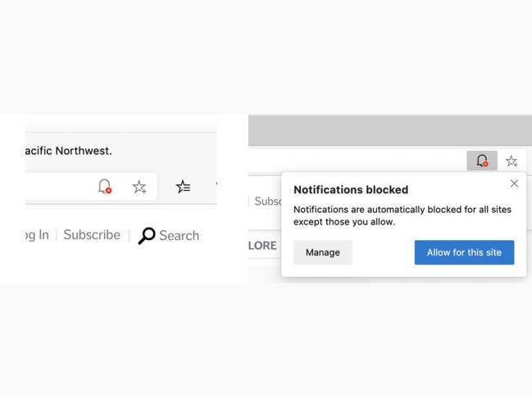Click Allow for this site button
The width and height of the screenshot is (532, 399).
point(464,252)
